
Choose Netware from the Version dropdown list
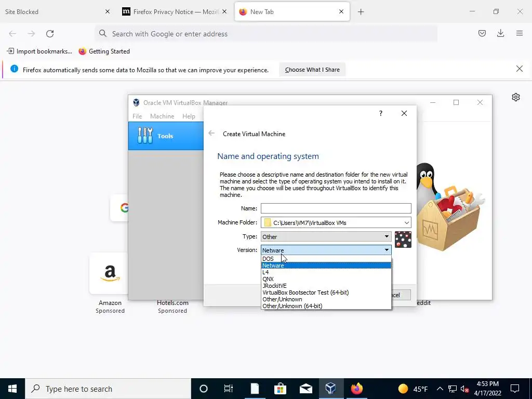[x=326, y=265]
